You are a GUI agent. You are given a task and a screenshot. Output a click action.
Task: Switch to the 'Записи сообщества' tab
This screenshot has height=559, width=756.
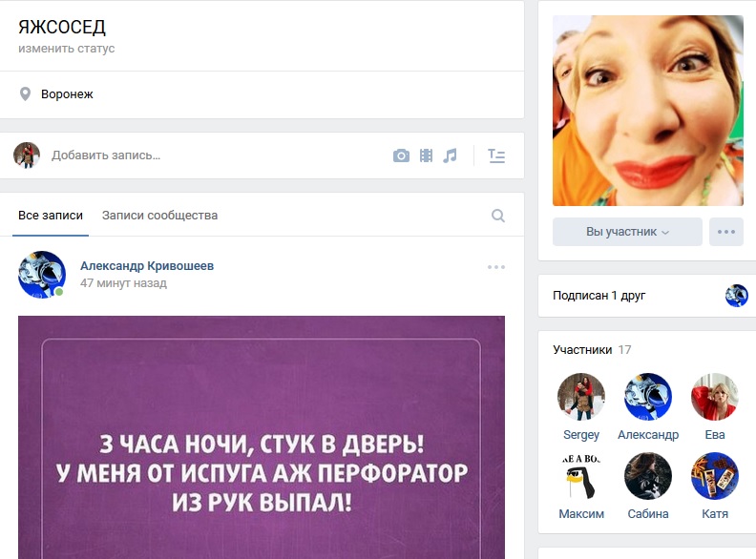159,216
